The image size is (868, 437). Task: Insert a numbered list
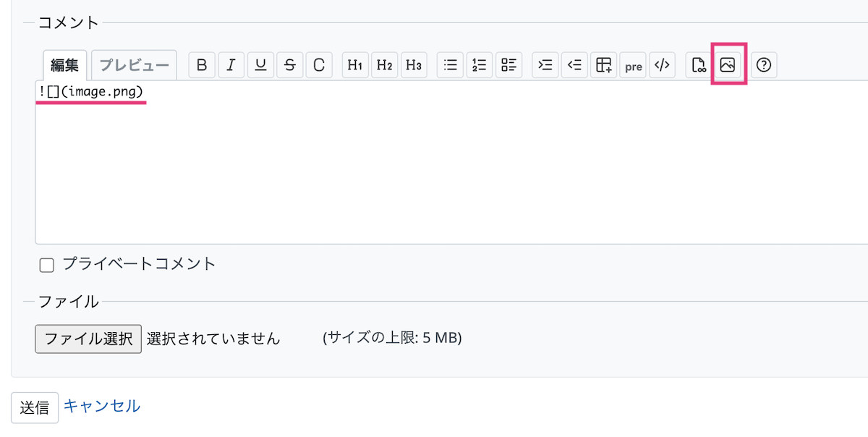coord(480,65)
